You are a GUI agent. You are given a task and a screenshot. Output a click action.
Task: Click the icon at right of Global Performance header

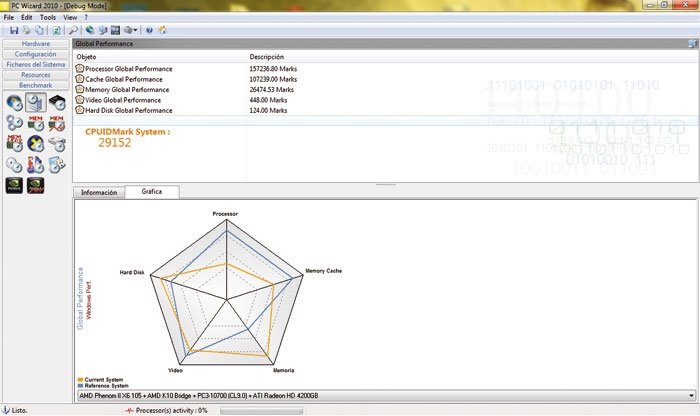[x=692, y=44]
